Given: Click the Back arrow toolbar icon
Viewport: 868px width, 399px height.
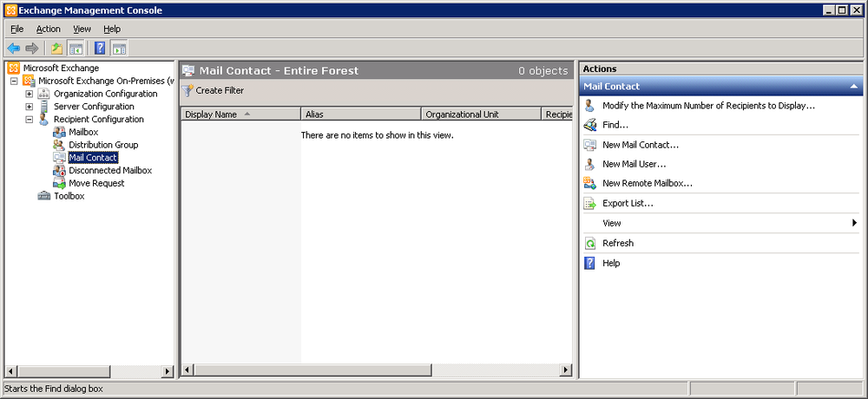Looking at the screenshot, I should click(14, 49).
